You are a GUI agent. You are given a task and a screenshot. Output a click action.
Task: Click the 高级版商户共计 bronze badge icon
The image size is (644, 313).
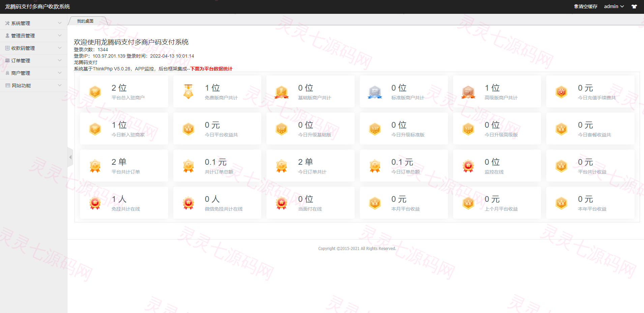[468, 92]
